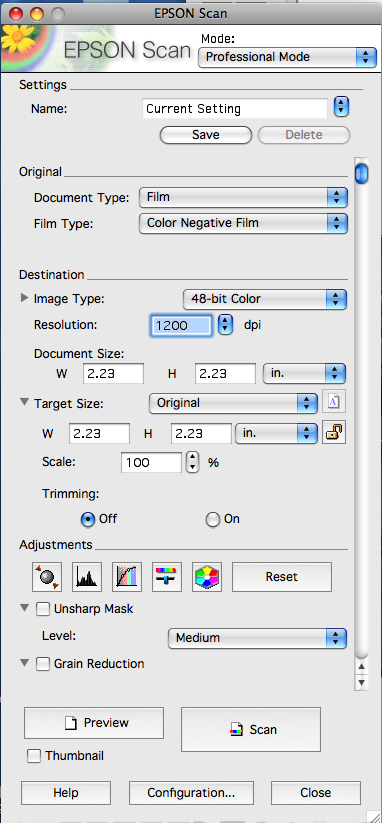This screenshot has width=382, height=823.
Task: Open the Film Type dropdown
Action: (x=243, y=223)
